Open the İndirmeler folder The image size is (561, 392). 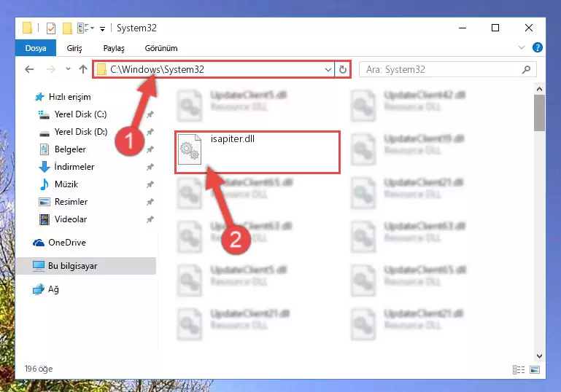coord(74,167)
